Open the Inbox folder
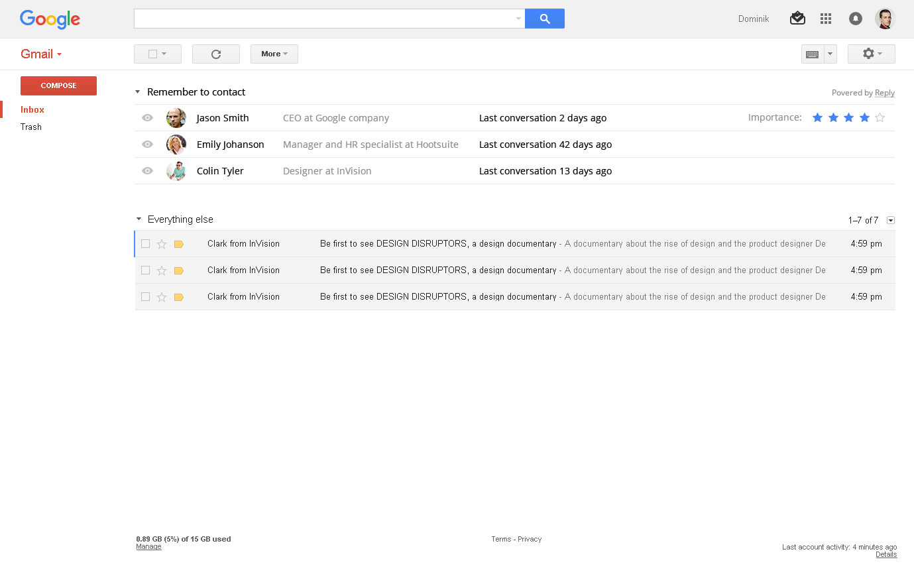The image size is (914, 588). tap(32, 110)
